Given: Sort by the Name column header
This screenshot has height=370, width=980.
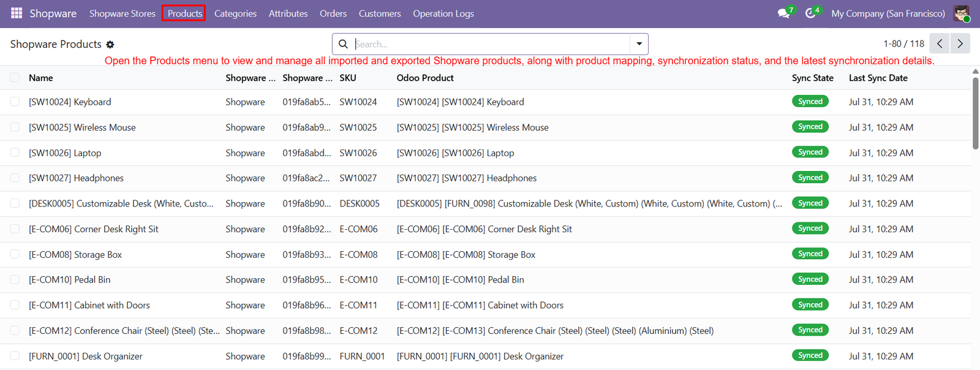Looking at the screenshot, I should point(41,78).
